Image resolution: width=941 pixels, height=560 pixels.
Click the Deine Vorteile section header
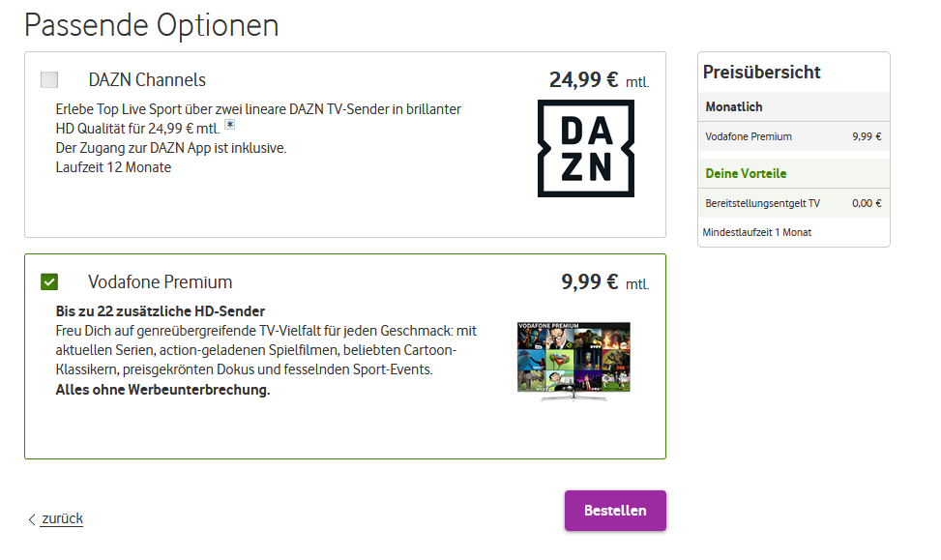click(x=746, y=173)
